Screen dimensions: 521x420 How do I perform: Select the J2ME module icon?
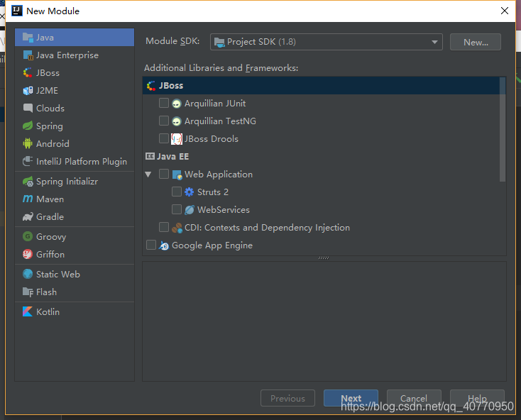click(x=28, y=90)
